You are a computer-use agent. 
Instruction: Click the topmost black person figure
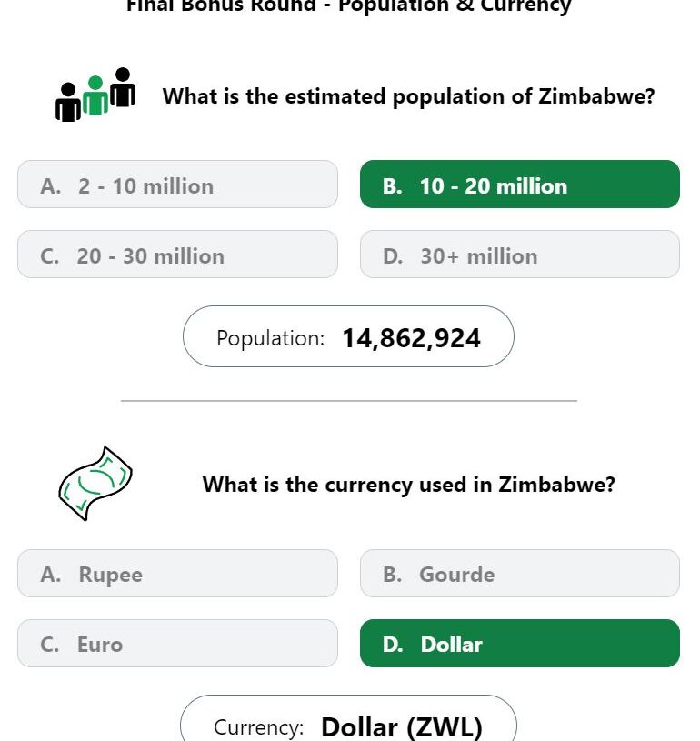(123, 87)
